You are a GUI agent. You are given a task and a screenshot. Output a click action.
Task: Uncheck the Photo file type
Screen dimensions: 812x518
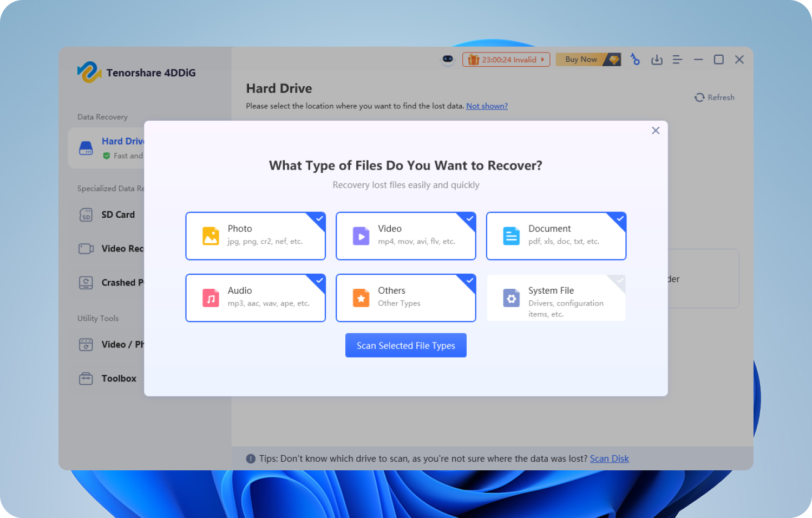pyautogui.click(x=256, y=236)
